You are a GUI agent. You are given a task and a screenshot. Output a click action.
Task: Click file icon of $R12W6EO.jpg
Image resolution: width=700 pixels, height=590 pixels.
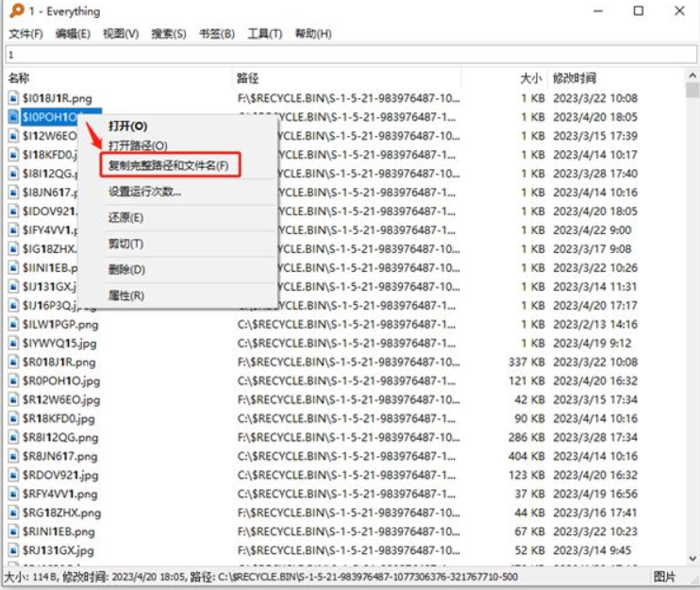(x=14, y=399)
